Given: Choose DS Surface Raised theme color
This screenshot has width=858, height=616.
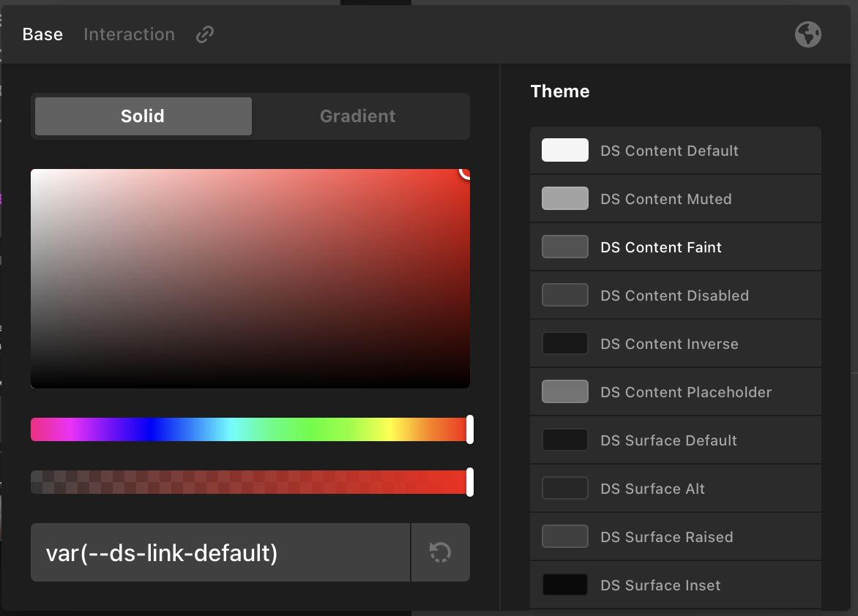Looking at the screenshot, I should (675, 537).
